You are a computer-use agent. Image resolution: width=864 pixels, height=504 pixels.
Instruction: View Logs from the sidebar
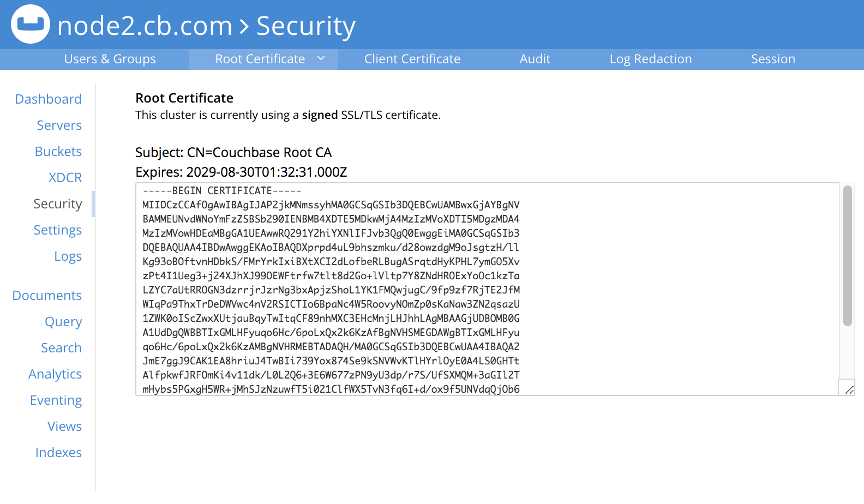coord(68,256)
